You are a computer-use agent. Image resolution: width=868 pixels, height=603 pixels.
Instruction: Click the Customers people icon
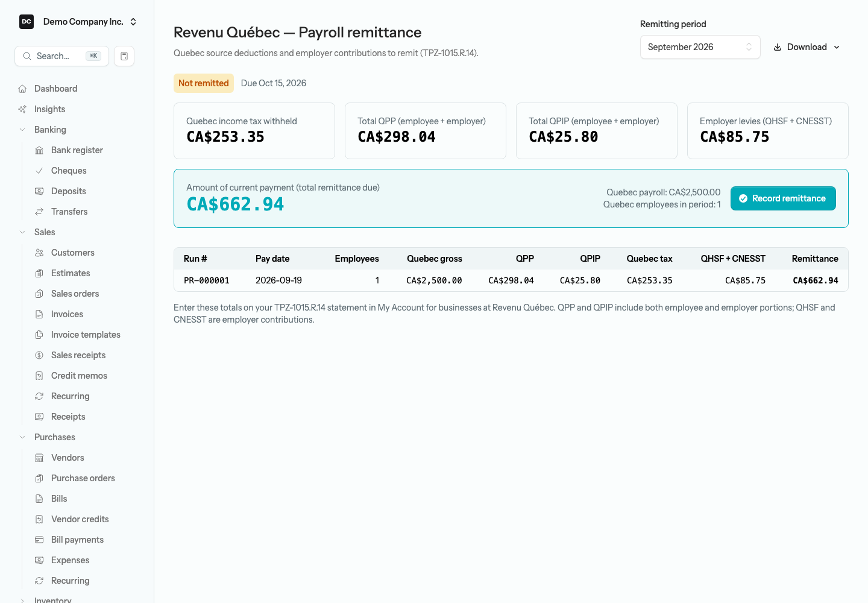(x=39, y=253)
